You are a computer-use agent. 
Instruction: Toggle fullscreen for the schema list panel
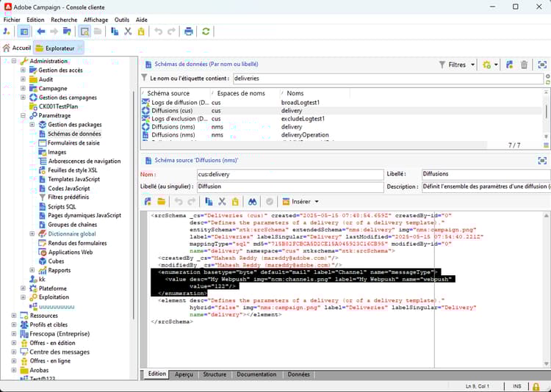(x=542, y=65)
